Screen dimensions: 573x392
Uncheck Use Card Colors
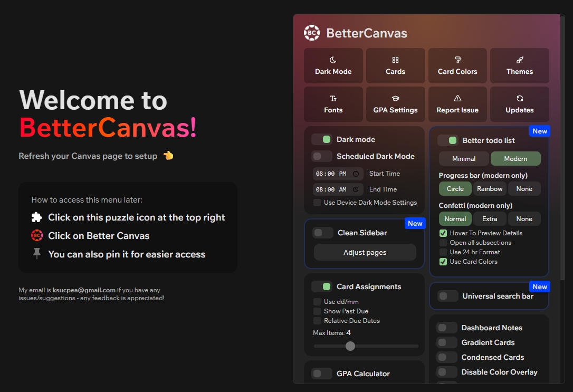tap(443, 262)
